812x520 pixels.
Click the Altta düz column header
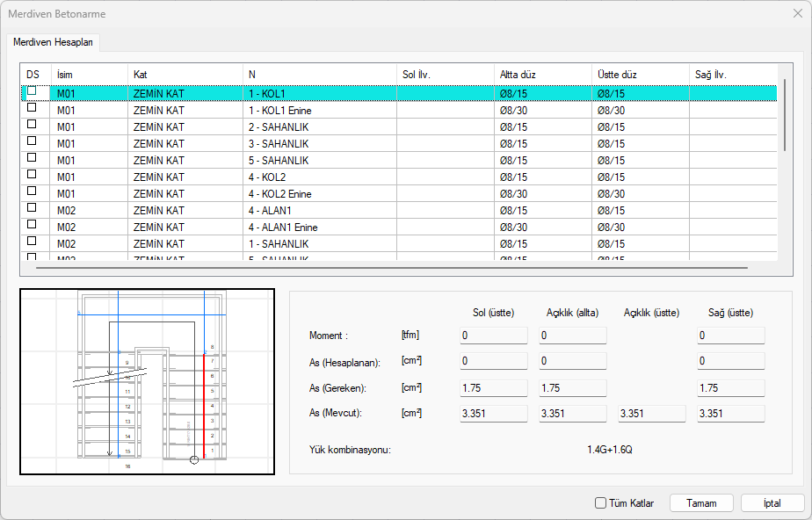point(541,74)
